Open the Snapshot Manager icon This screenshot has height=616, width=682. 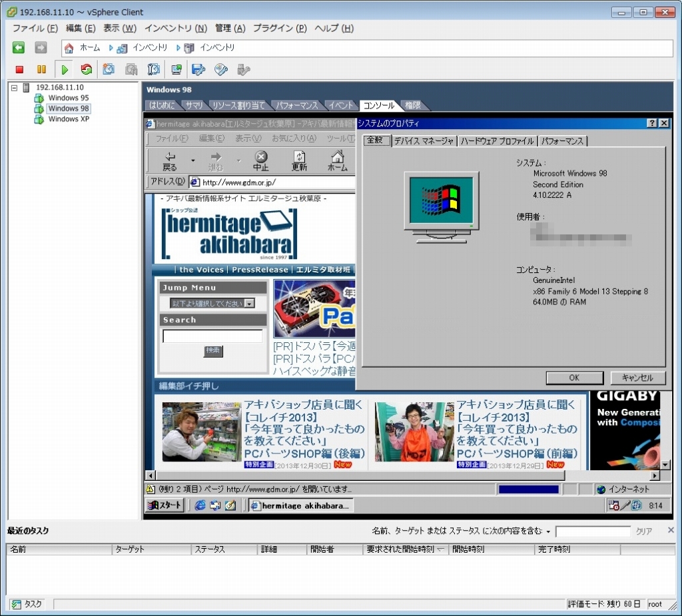154,70
